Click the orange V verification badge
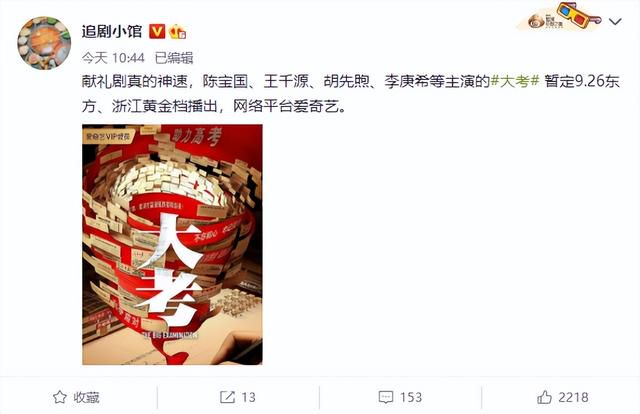 tap(157, 31)
